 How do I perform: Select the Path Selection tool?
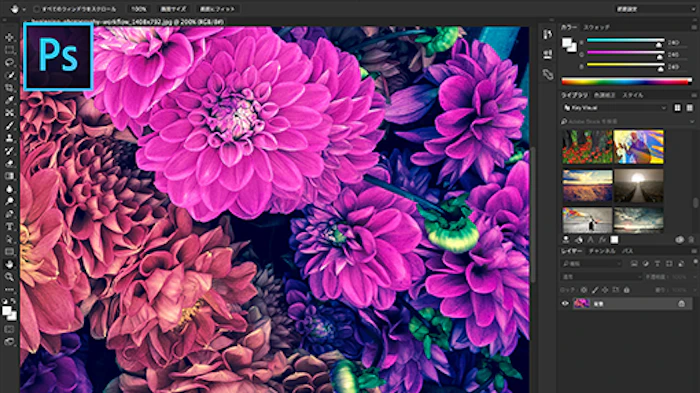(x=9, y=239)
